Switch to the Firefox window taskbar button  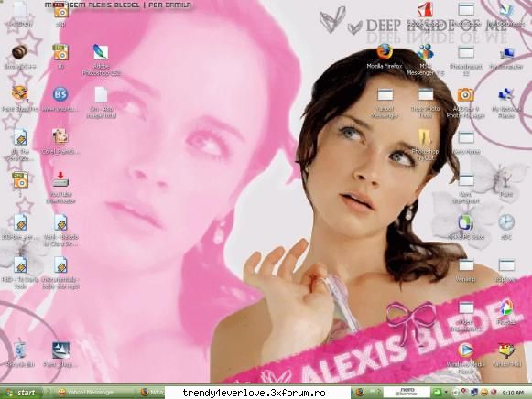152,393
